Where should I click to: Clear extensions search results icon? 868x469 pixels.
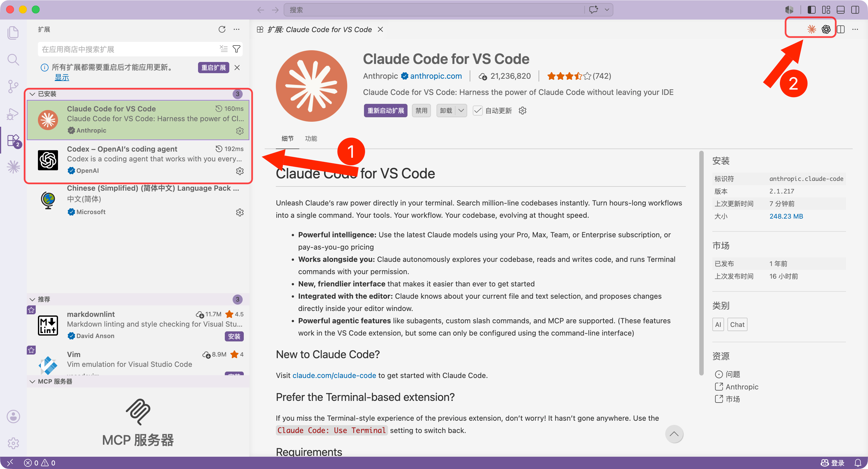[224, 49]
